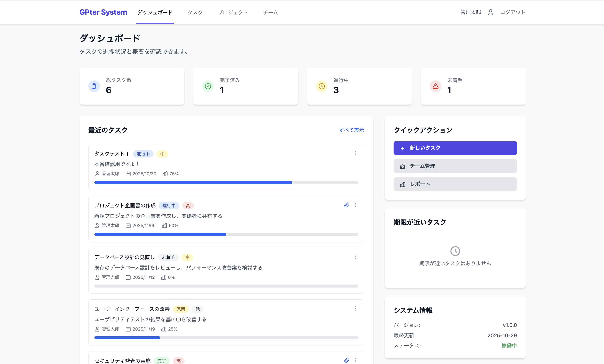Screen dimensions: 604x364
Task: Click the GPter System logo
Action: tap(103, 12)
